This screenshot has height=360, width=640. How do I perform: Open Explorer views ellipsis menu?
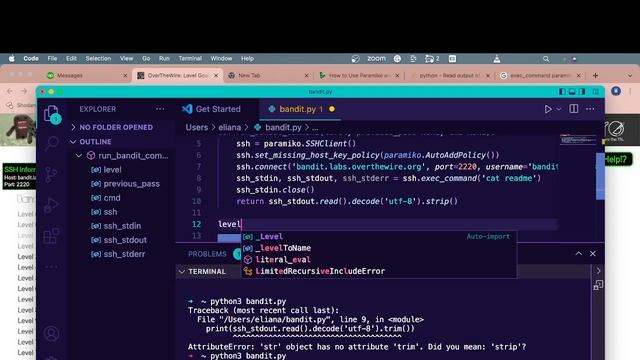tap(160, 109)
